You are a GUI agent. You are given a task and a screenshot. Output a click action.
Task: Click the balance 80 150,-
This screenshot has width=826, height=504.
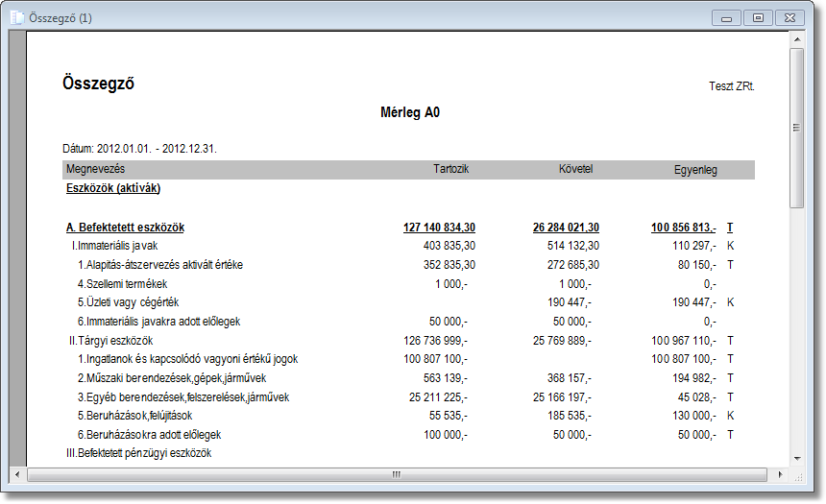(697, 265)
